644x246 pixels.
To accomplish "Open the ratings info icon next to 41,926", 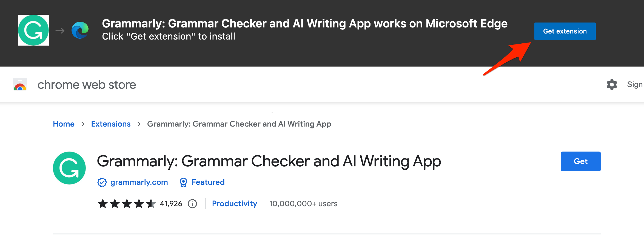I will point(192,204).
